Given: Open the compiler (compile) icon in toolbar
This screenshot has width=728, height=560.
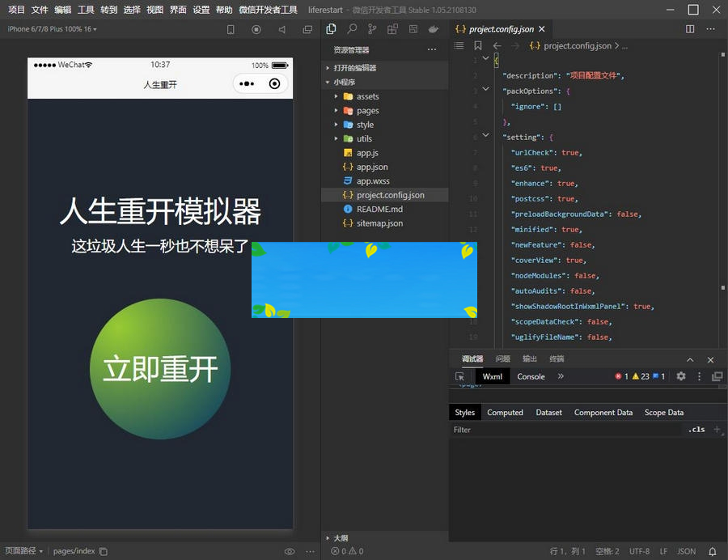Looking at the screenshot, I should [x=256, y=29].
